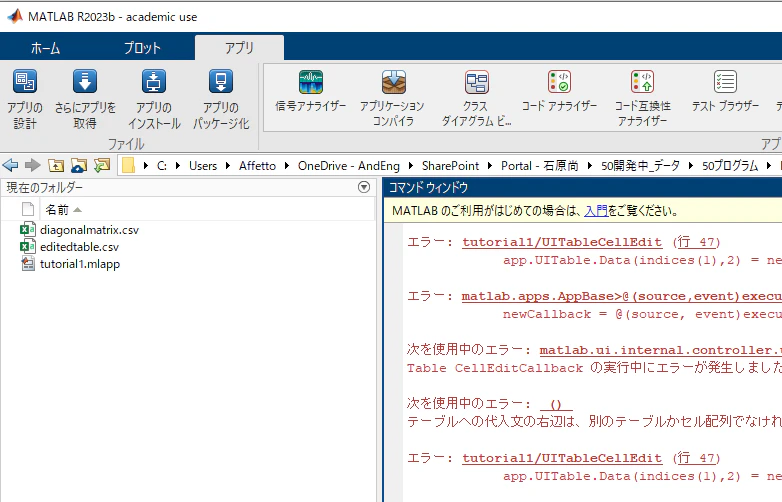Open first tutorial1/UITableCellEdit error link

click(562, 242)
